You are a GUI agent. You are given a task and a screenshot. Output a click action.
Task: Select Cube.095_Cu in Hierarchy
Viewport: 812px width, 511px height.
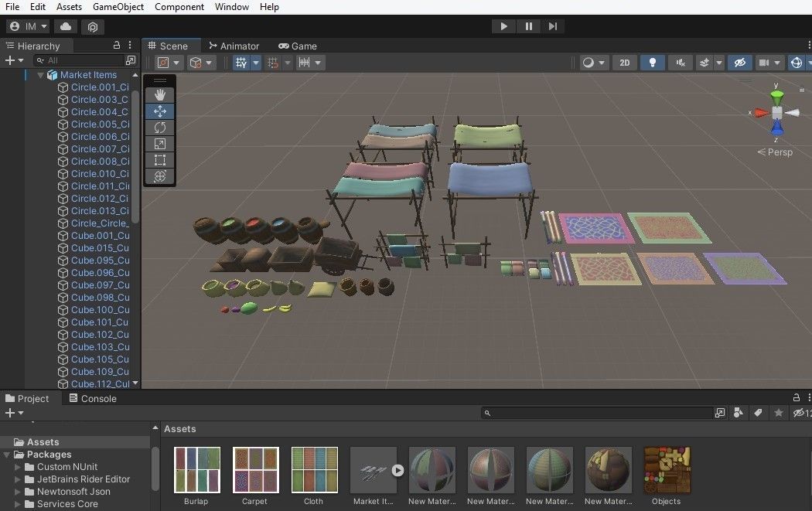[94, 261]
